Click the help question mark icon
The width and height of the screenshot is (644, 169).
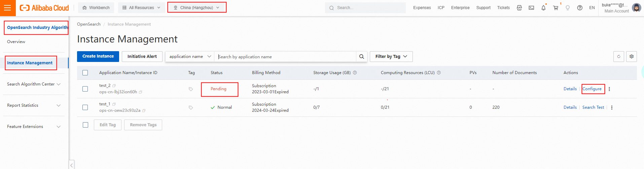click(x=580, y=8)
